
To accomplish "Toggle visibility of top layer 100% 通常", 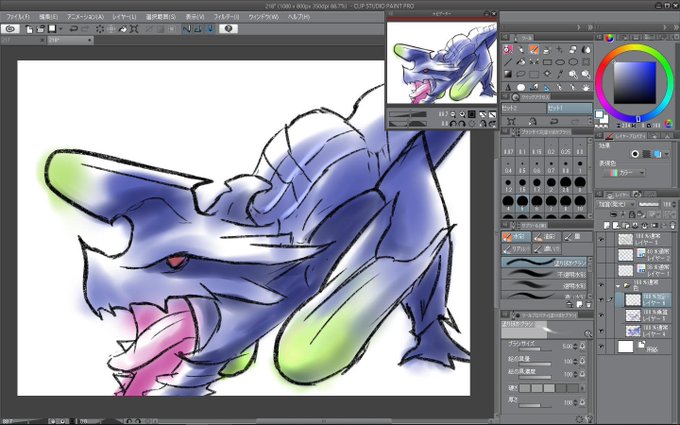I will (x=601, y=239).
